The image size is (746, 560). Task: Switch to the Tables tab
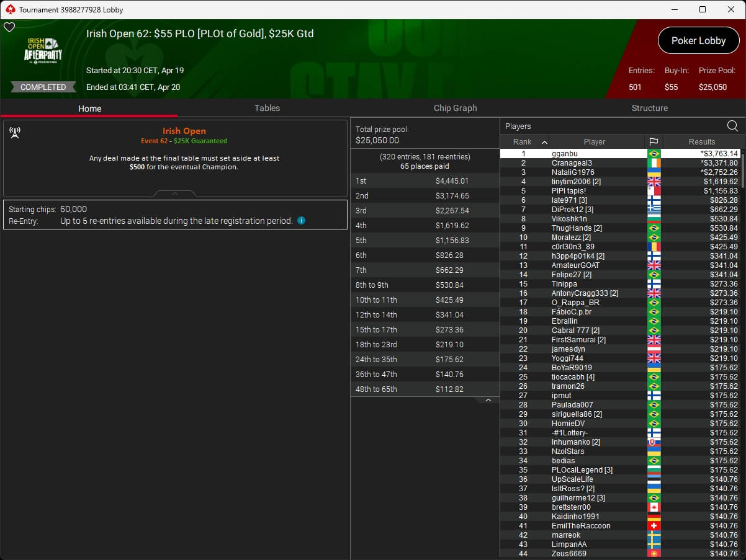click(x=267, y=108)
